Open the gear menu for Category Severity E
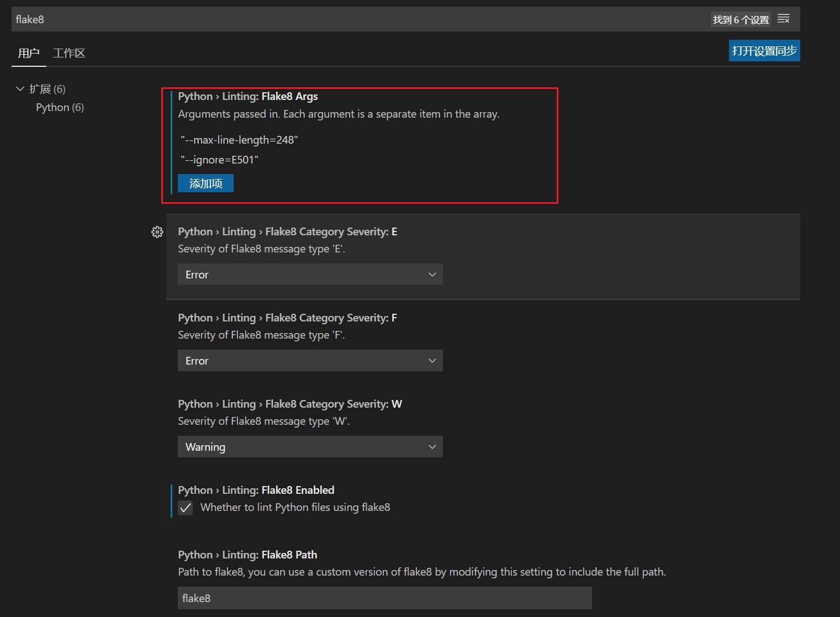This screenshot has width=840, height=617. (157, 232)
